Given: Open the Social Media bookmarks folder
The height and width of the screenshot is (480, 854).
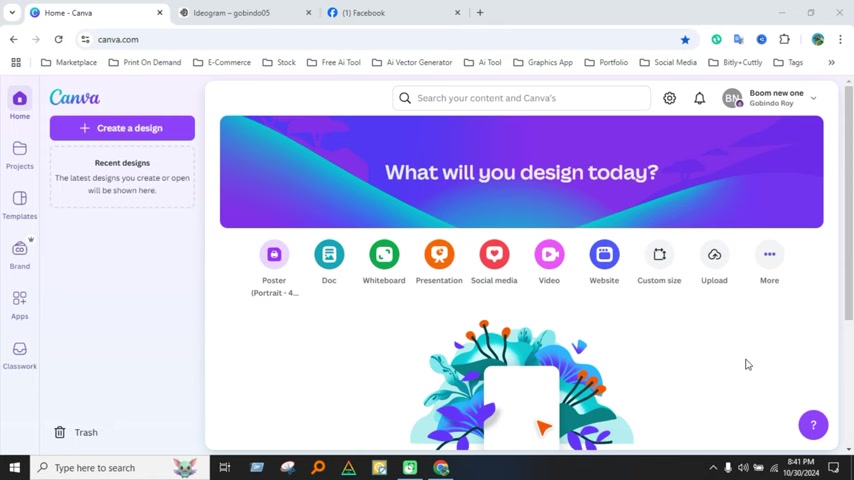Looking at the screenshot, I should (668, 63).
